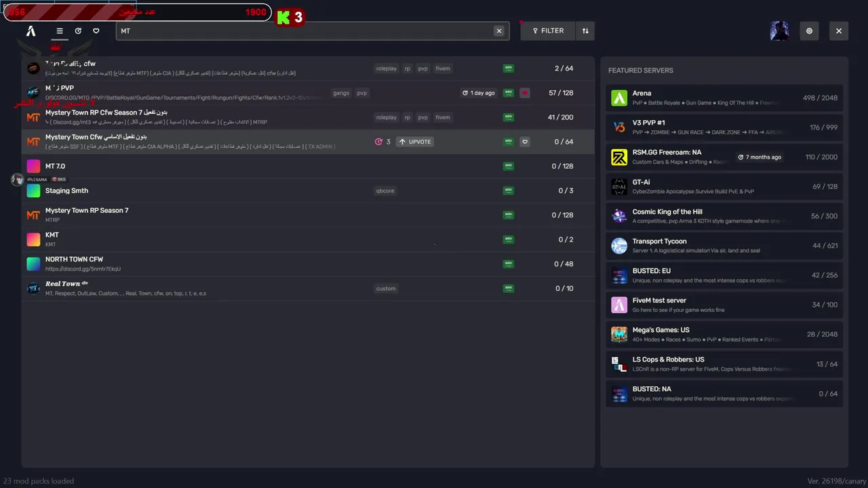Select the MT 7.0 server row

pos(308,166)
